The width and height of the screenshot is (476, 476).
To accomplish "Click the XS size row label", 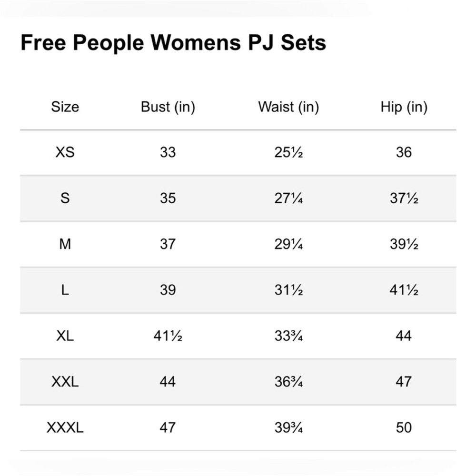I will coord(65,152).
